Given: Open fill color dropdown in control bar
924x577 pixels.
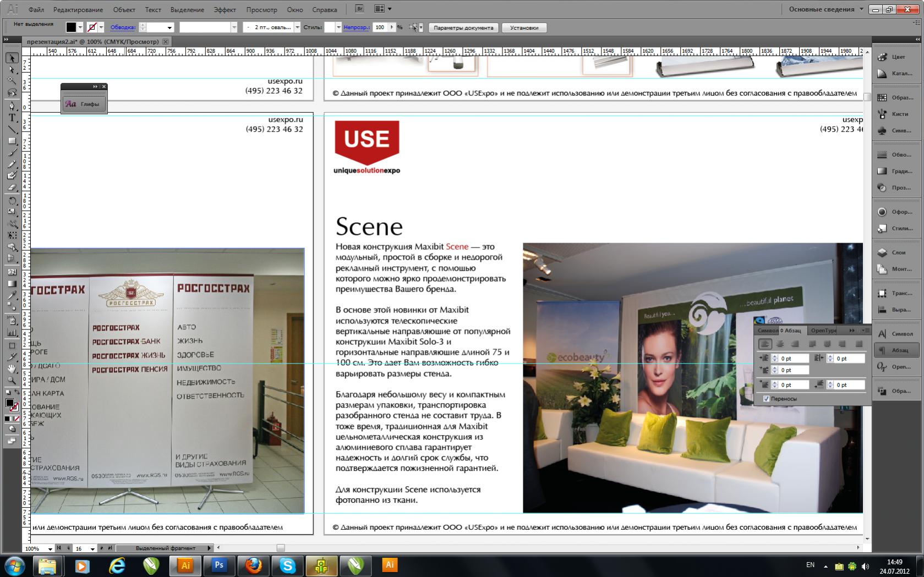Looking at the screenshot, I should (80, 27).
